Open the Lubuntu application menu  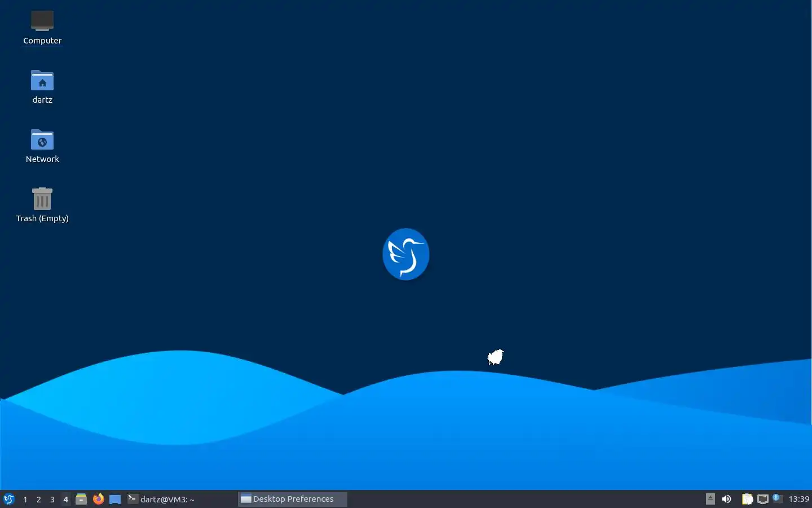(x=9, y=499)
